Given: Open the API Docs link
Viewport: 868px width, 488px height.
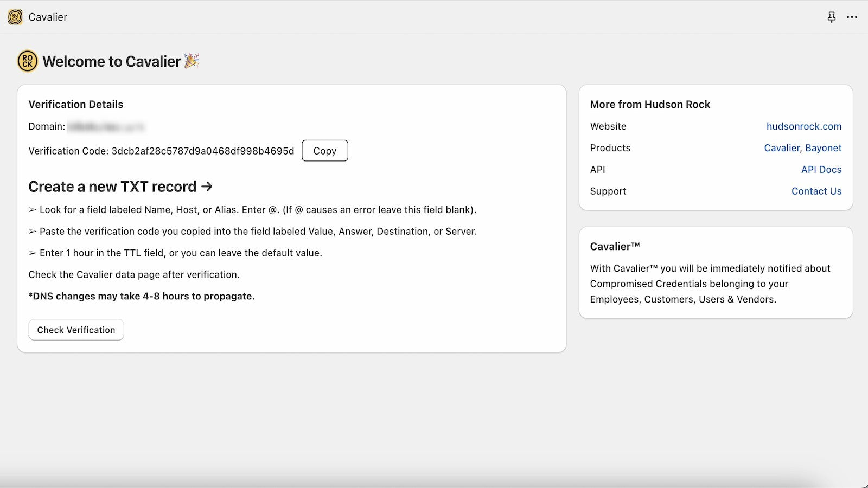Looking at the screenshot, I should tap(821, 170).
